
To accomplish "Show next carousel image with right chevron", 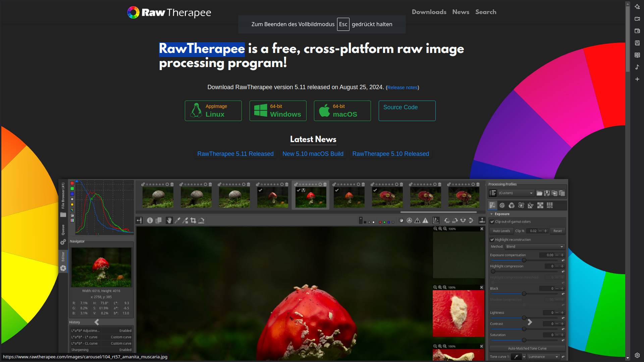I will [x=530, y=322].
